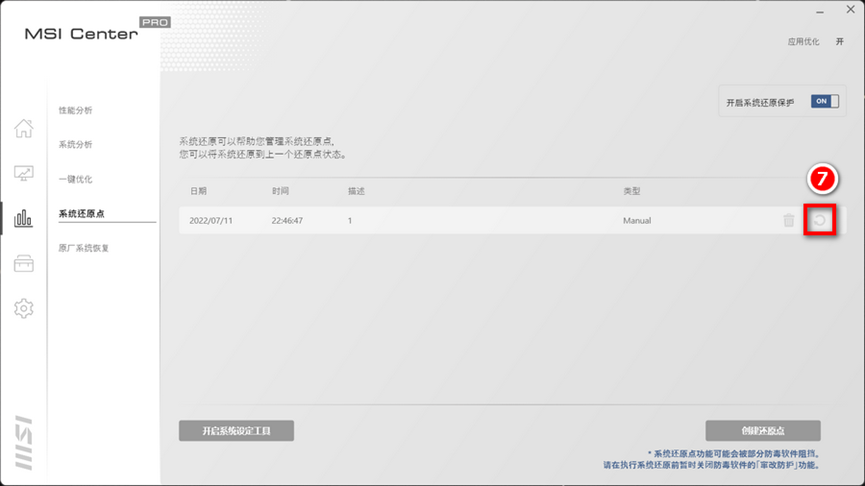Viewport: 865px width, 486px height.
Task: Select the restore point row dated 2022/07/11
Action: [450, 221]
